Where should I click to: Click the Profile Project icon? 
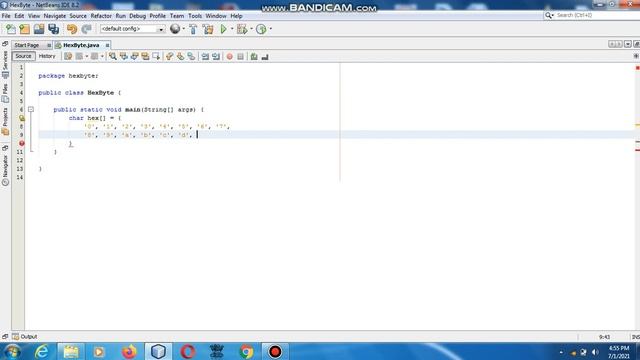coord(261,29)
